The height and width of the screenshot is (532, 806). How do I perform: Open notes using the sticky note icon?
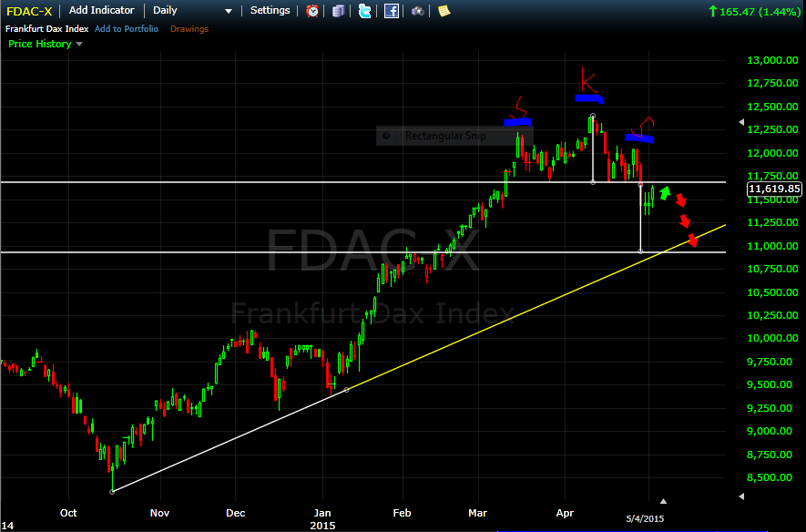(x=443, y=11)
